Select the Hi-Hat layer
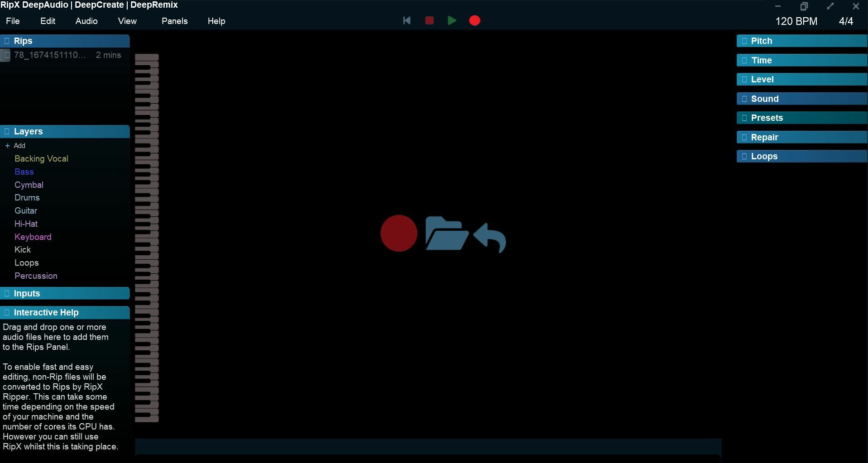The height and width of the screenshot is (463, 868). coord(26,224)
